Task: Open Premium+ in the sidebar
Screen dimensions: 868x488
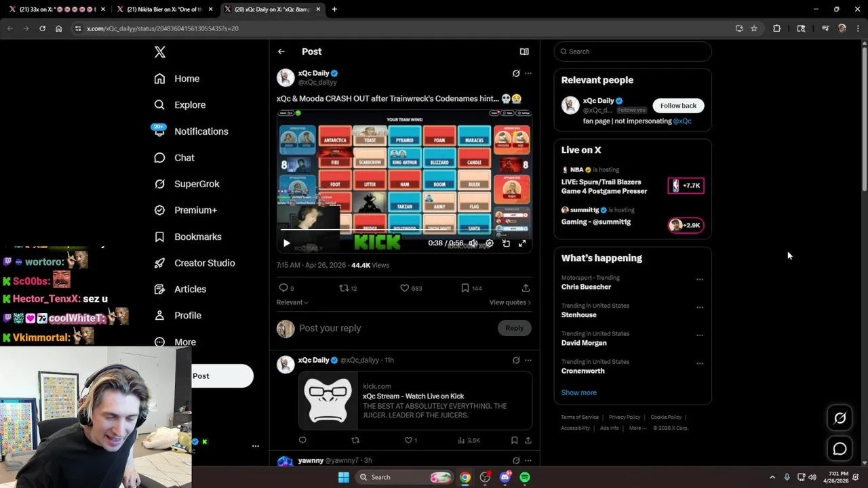Action: 185,210
